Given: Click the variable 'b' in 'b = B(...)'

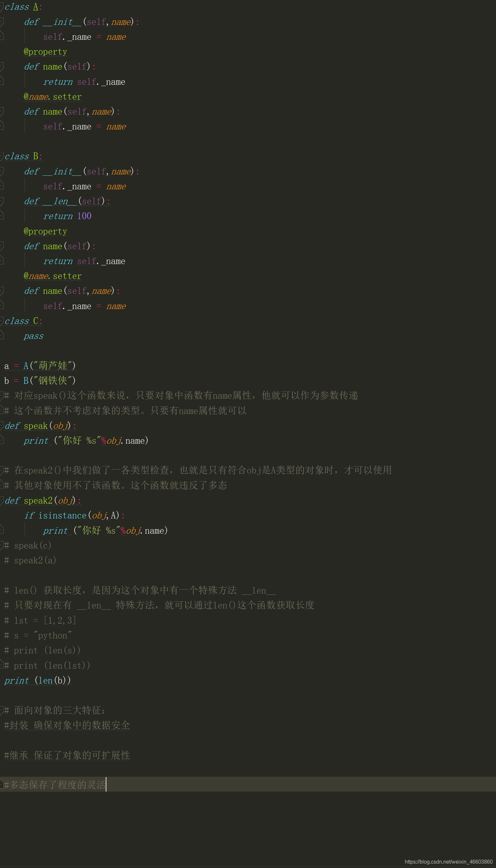Looking at the screenshot, I should 6,381.
